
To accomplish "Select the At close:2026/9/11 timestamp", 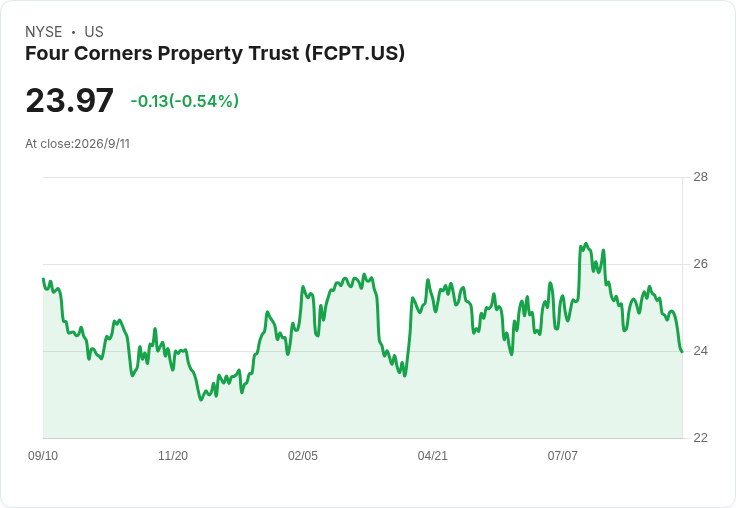I will tap(77, 144).
